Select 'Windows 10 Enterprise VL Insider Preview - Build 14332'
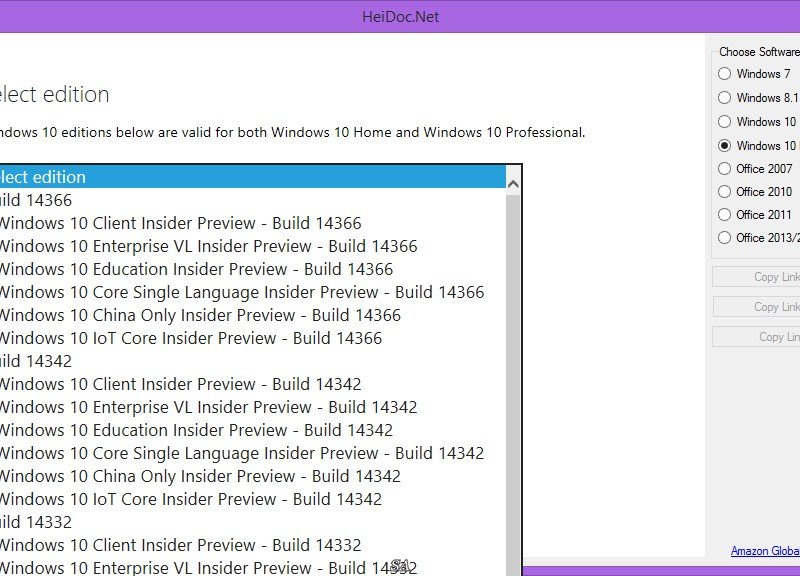800x576 pixels. 253,567
